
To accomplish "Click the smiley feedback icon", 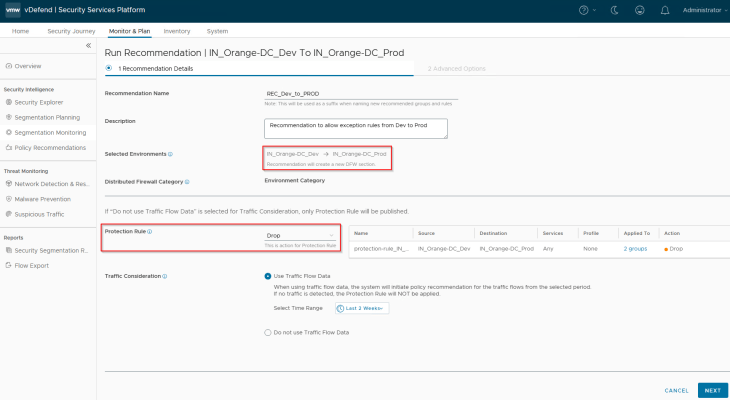I will click(639, 10).
